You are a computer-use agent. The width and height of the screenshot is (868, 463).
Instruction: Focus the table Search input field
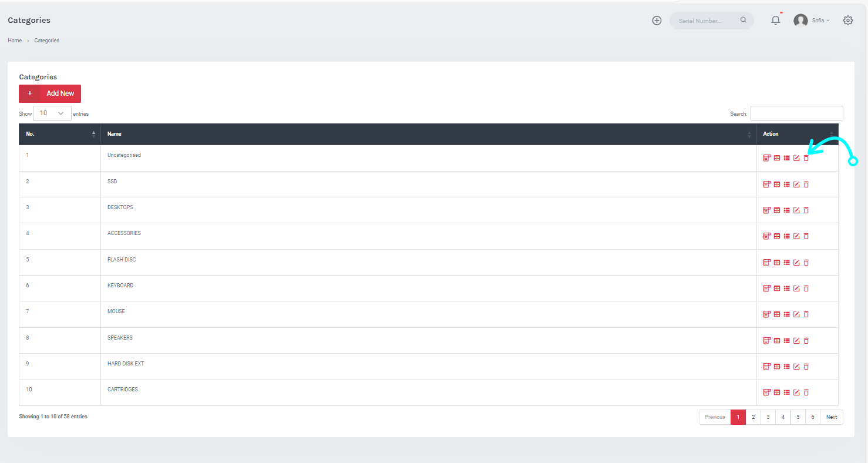(x=796, y=113)
